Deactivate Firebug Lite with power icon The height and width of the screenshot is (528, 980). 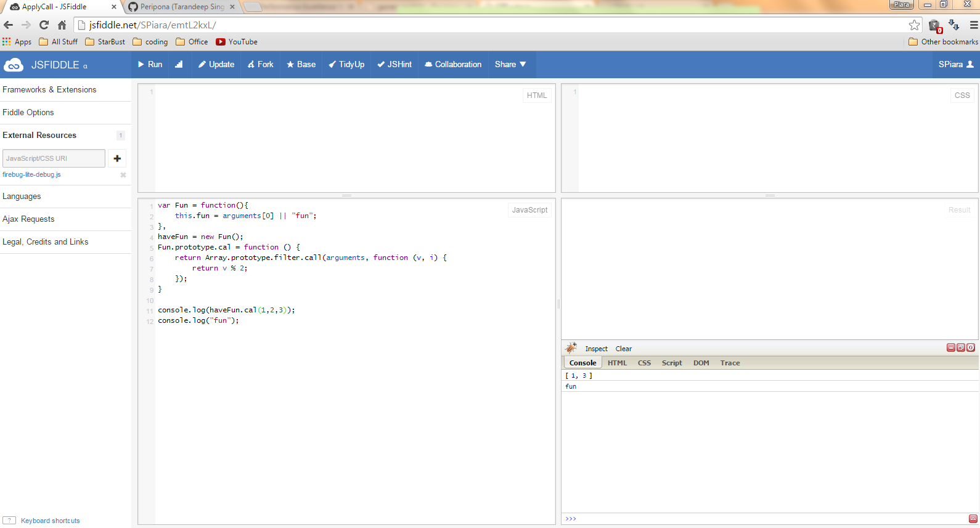971,347
